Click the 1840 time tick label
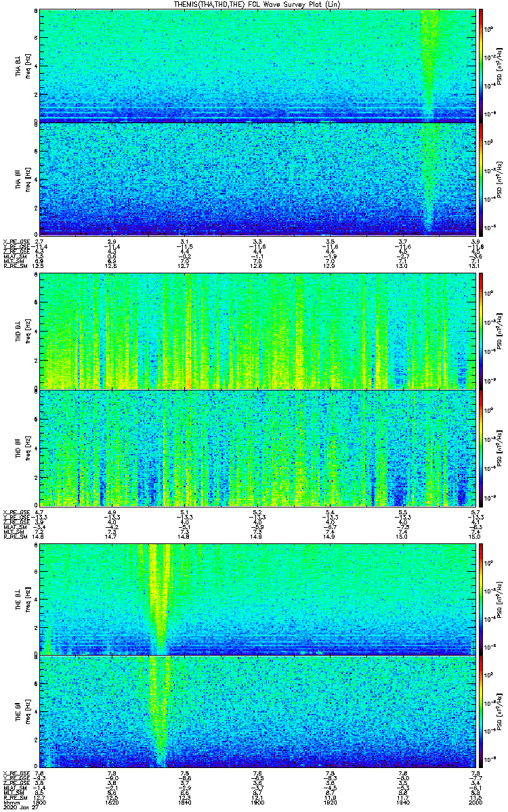The width and height of the screenshot is (508, 812). click(185, 801)
